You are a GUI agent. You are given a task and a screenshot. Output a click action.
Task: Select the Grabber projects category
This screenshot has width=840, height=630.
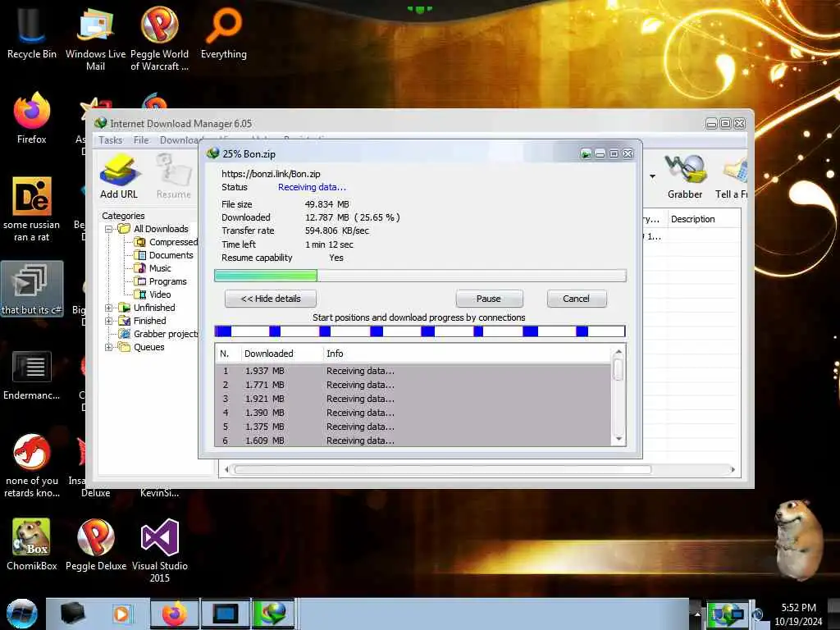coord(158,334)
